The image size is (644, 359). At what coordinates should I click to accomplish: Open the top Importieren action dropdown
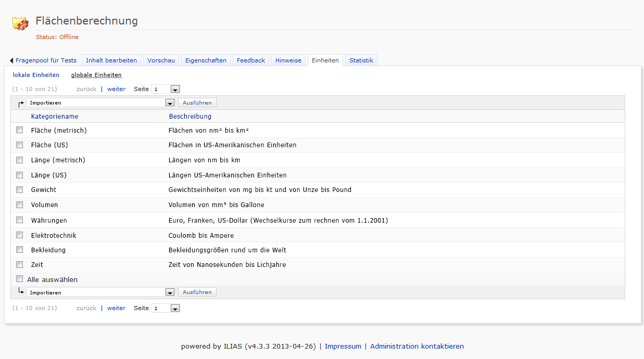[x=100, y=103]
